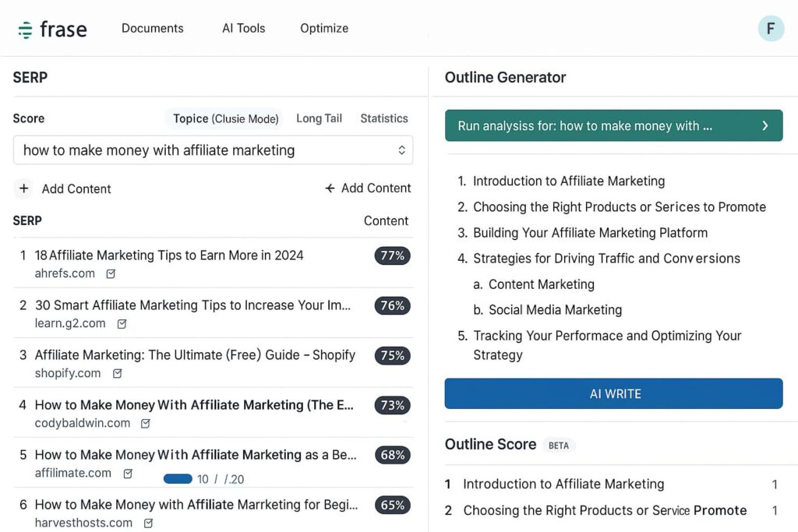Open external link icon next to learn.g2.com
This screenshot has height=532, width=798.
tap(122, 323)
